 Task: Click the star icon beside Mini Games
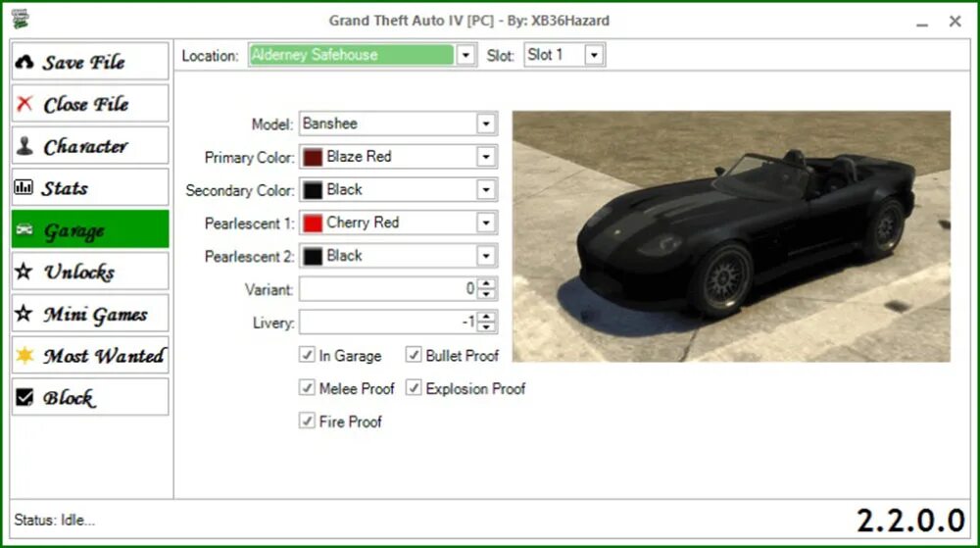pyautogui.click(x=24, y=313)
